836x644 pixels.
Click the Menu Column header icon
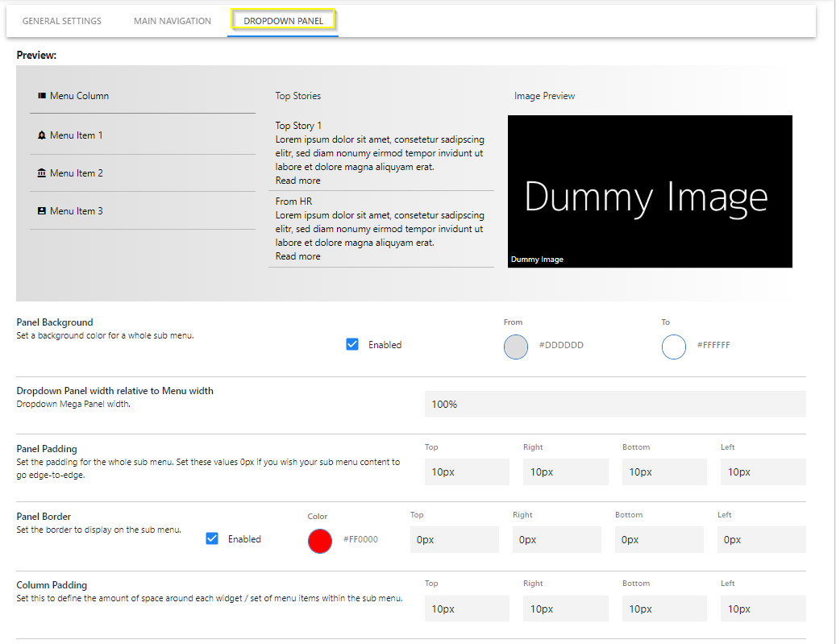coord(42,96)
